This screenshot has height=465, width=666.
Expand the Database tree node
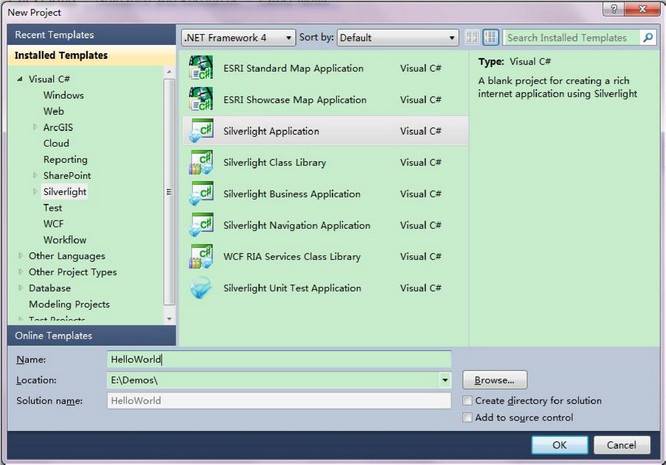[20, 288]
